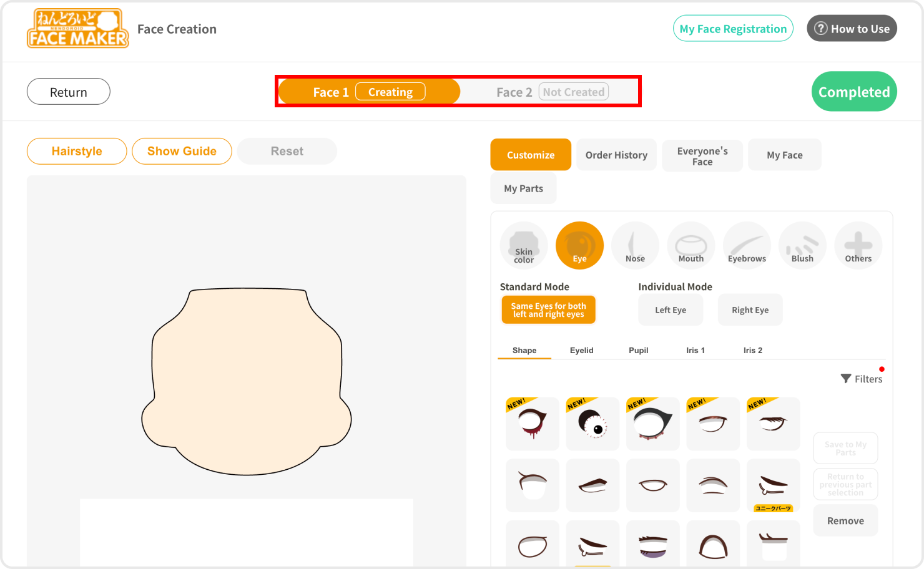Select the Skin color category icon

[x=523, y=246]
